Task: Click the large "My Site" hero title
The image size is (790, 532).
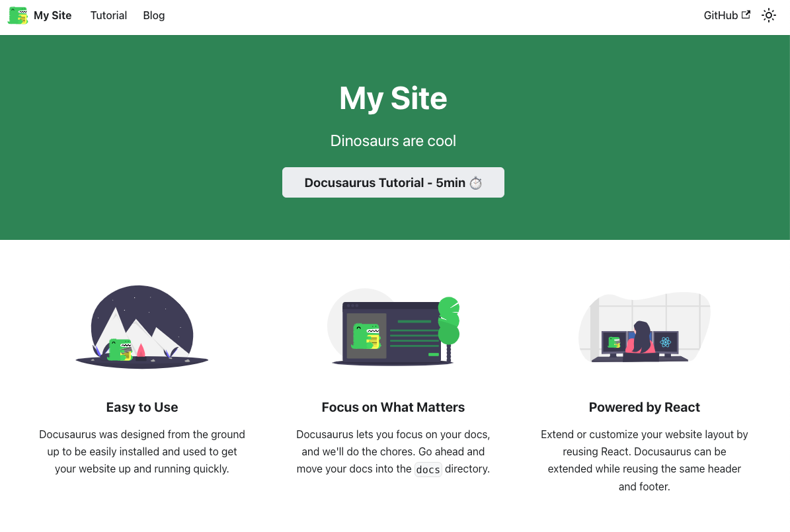Action: 393,98
